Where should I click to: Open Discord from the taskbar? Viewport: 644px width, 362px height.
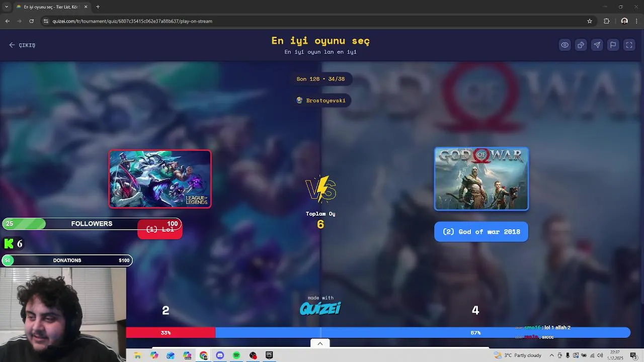point(220,355)
